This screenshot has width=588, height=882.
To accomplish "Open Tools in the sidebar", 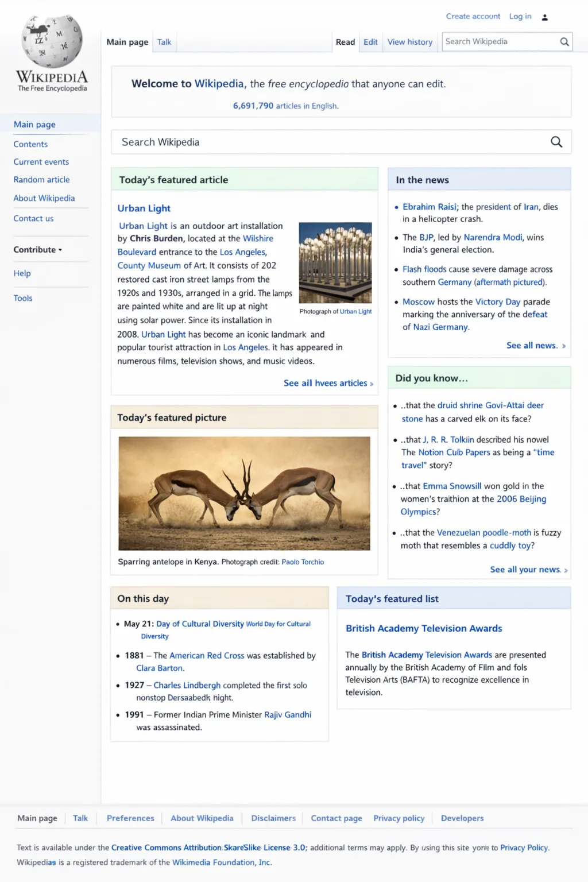I will pyautogui.click(x=23, y=298).
